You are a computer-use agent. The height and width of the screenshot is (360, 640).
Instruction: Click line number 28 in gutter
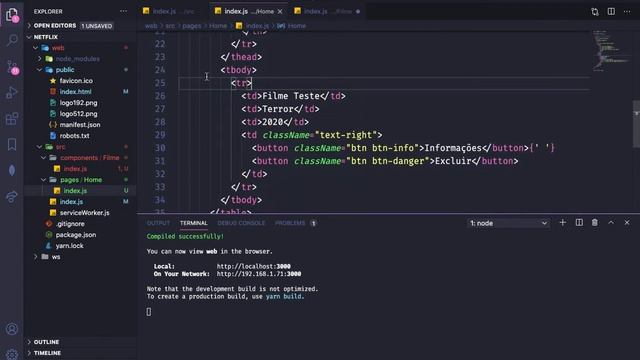pos(160,122)
